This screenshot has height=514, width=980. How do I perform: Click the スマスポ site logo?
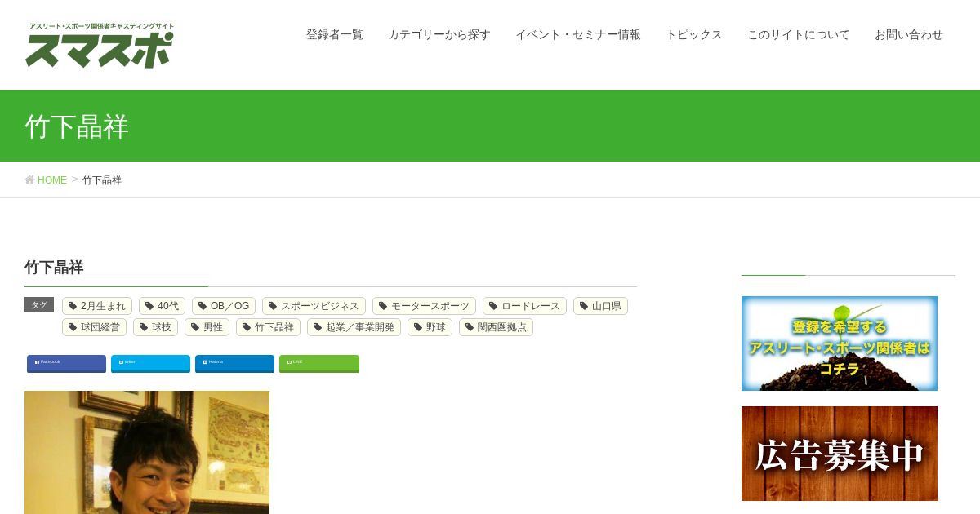[100, 46]
